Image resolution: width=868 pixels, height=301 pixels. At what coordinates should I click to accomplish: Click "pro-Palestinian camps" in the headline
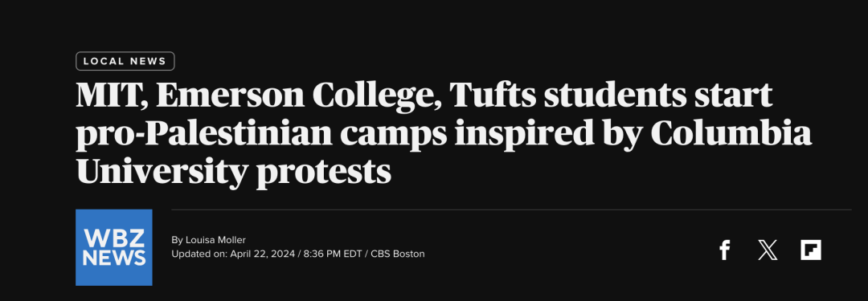point(260,135)
